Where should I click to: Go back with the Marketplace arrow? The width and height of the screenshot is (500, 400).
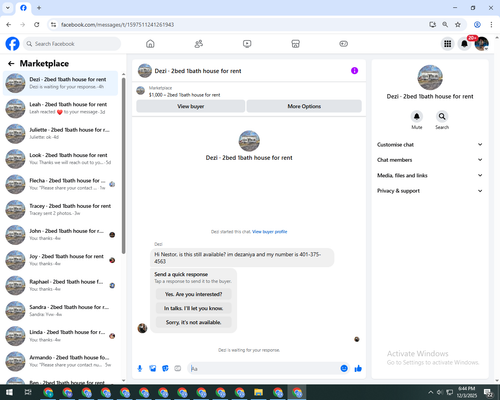coord(11,63)
